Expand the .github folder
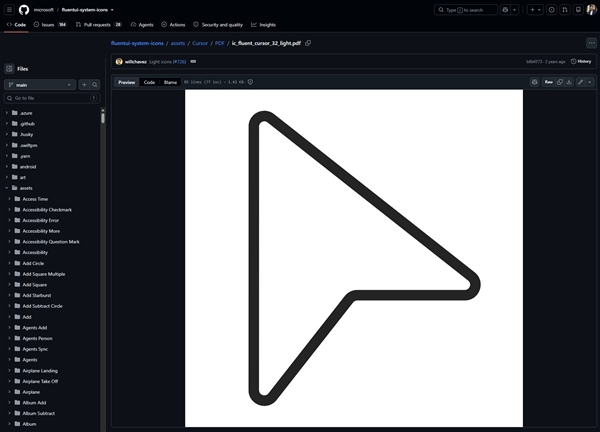This screenshot has width=600, height=432. (7, 124)
